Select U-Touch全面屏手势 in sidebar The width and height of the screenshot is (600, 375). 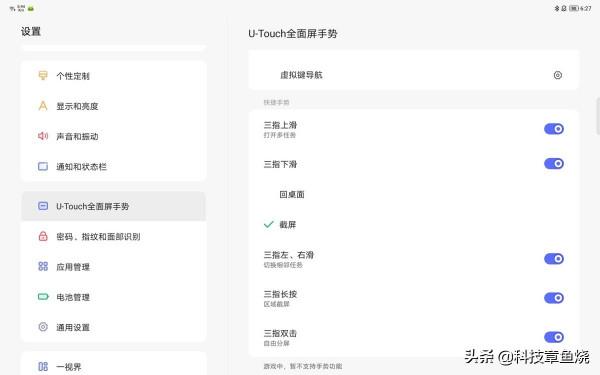tap(114, 206)
